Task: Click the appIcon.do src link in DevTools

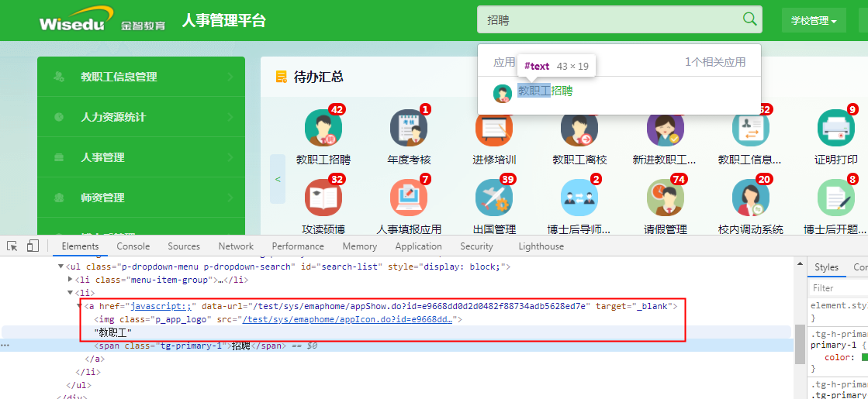Action: (x=347, y=319)
